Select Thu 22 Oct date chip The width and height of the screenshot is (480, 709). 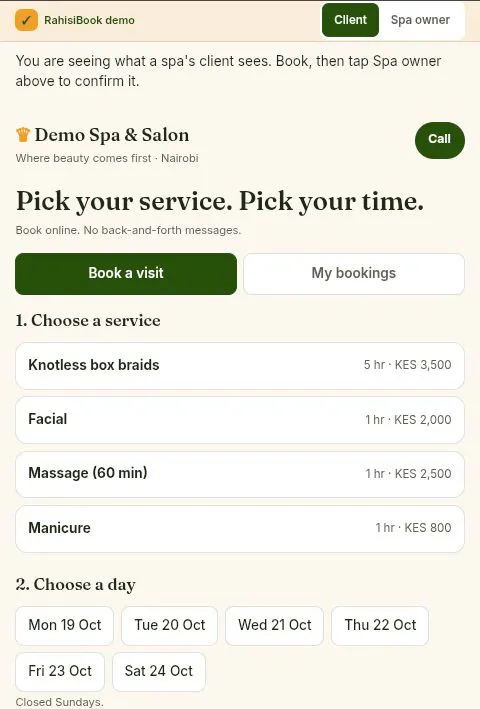(380, 625)
